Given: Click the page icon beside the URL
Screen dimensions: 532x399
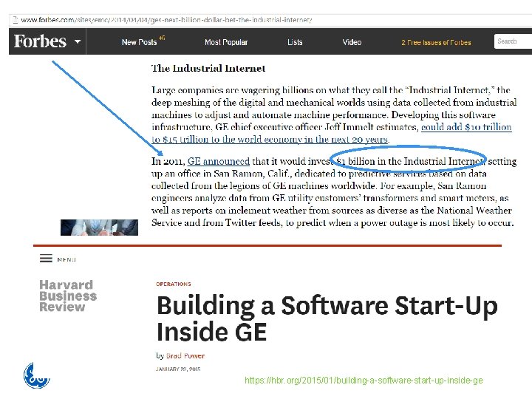Looking at the screenshot, I should click(x=15, y=20).
